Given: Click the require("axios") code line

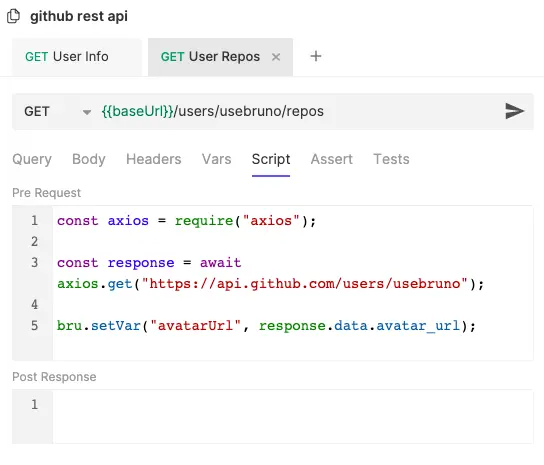Looking at the screenshot, I should (x=187, y=221).
